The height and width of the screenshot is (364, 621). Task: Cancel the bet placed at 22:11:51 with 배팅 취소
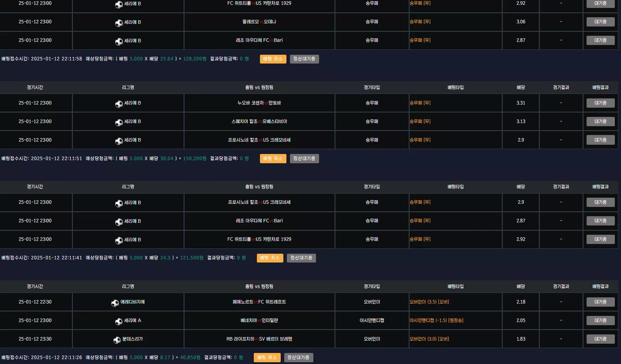pyautogui.click(x=273, y=158)
